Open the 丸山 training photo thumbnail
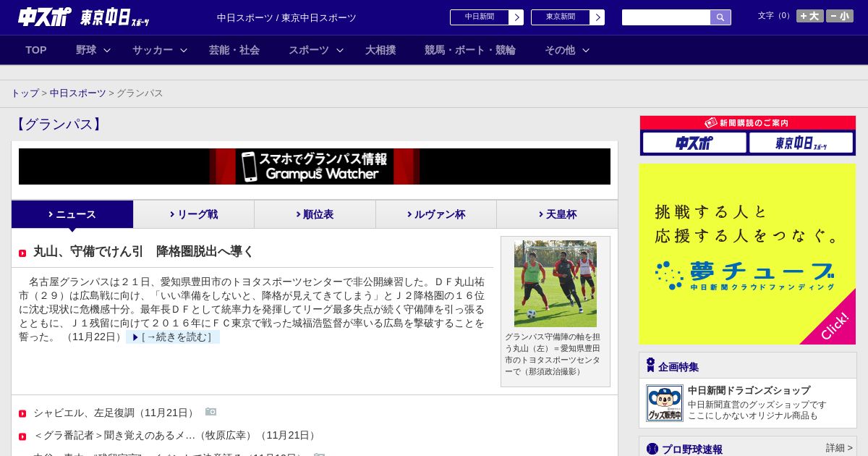This screenshot has height=456, width=868. coord(556,284)
